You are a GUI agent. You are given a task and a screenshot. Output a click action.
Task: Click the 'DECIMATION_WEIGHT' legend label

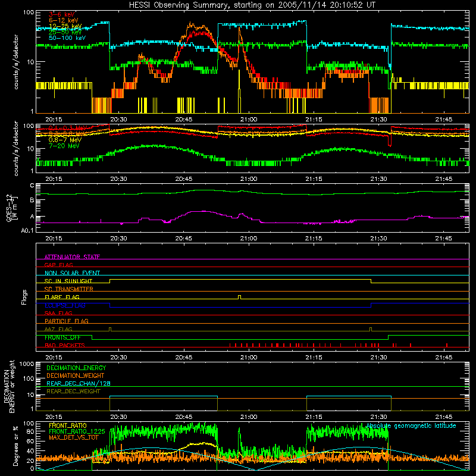76,375
